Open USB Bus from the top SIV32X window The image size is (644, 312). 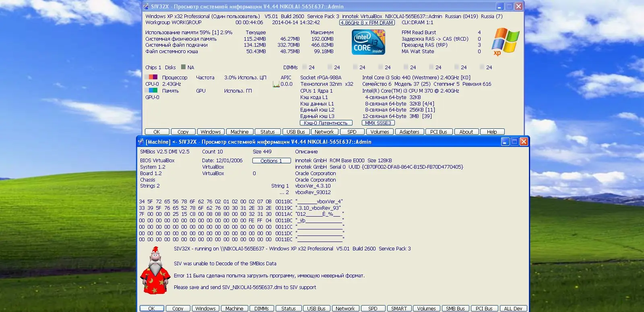296,132
